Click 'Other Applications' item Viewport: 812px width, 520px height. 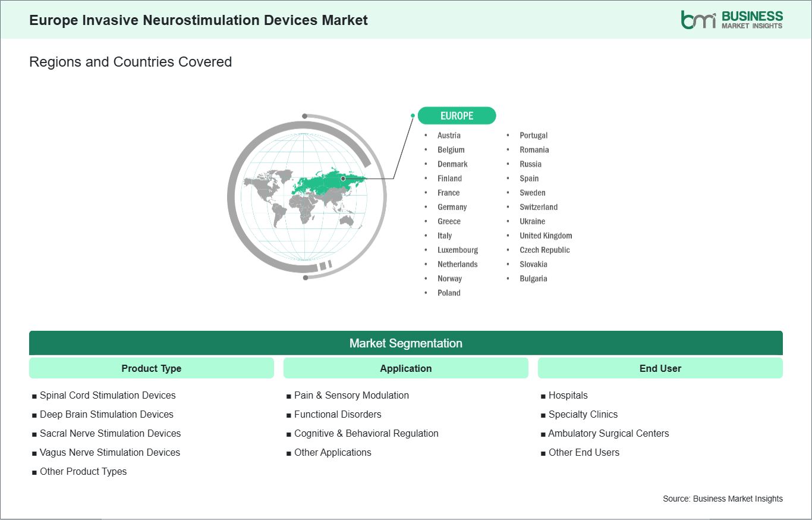[x=333, y=452]
